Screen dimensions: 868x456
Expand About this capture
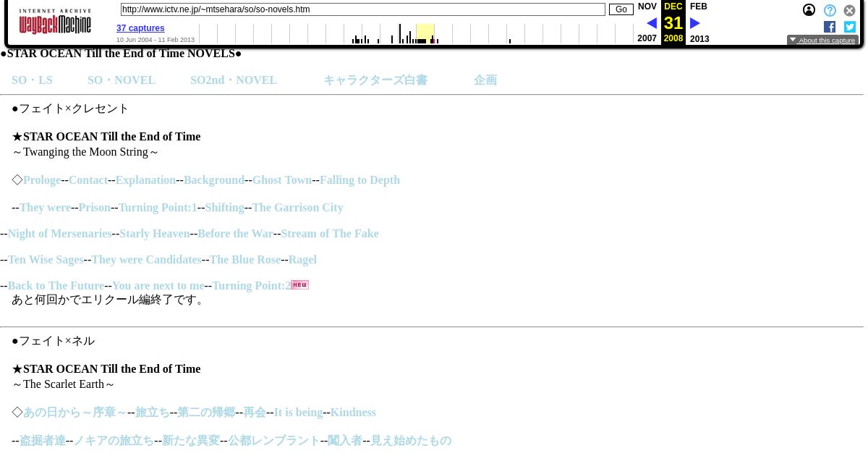tap(822, 41)
